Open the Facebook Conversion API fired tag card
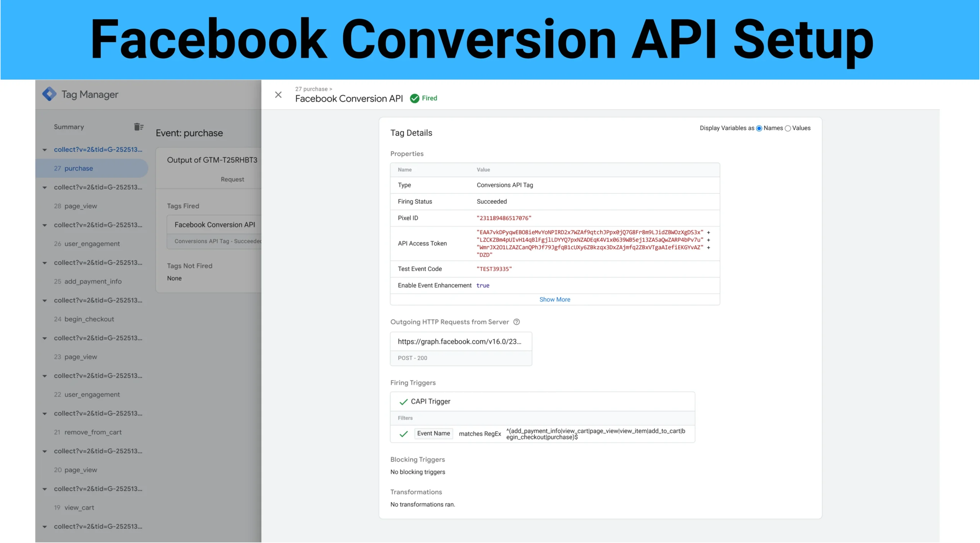 (x=214, y=225)
